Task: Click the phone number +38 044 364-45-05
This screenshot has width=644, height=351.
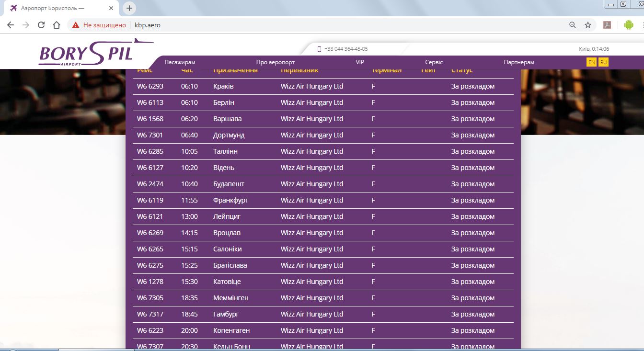Action: coord(345,49)
